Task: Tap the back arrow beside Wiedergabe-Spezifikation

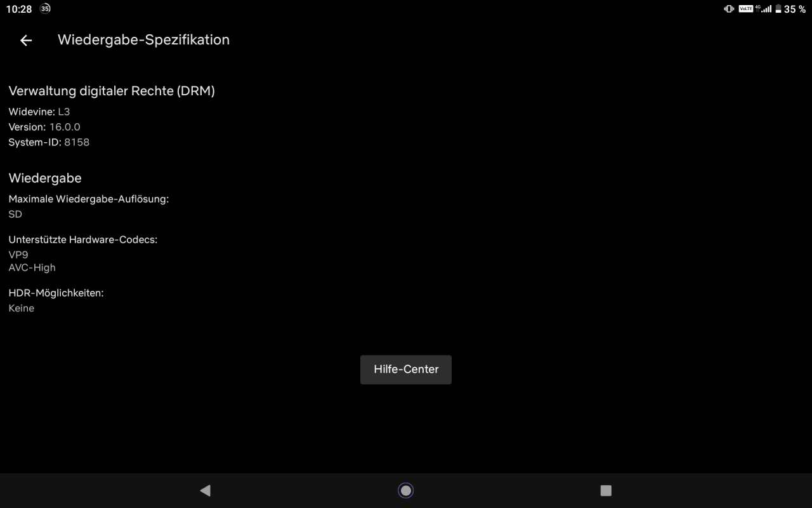Action: [x=26, y=40]
